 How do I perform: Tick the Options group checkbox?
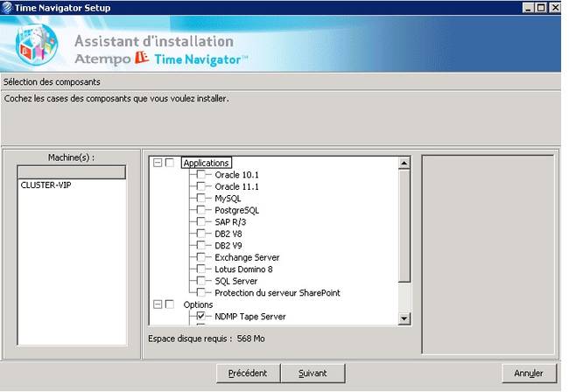pos(170,304)
